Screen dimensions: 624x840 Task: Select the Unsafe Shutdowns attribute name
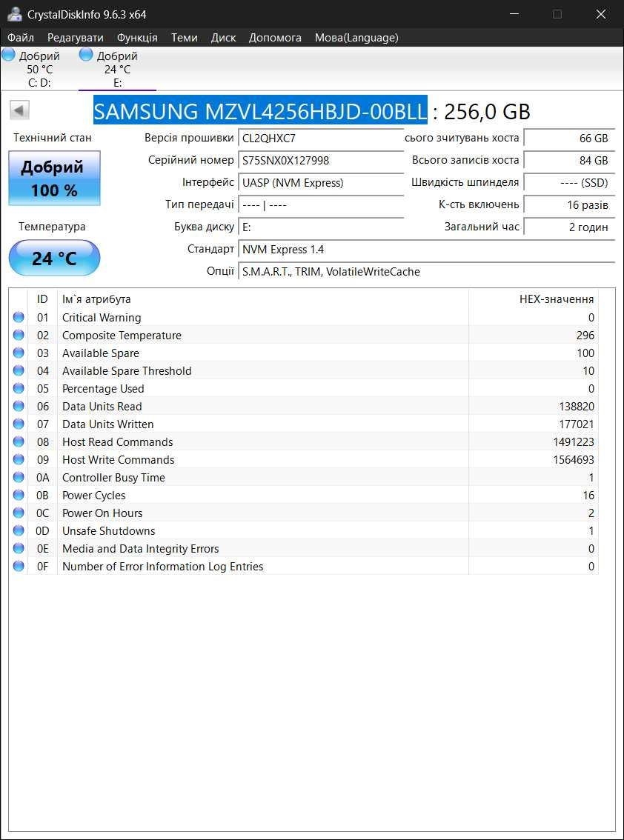pos(108,531)
